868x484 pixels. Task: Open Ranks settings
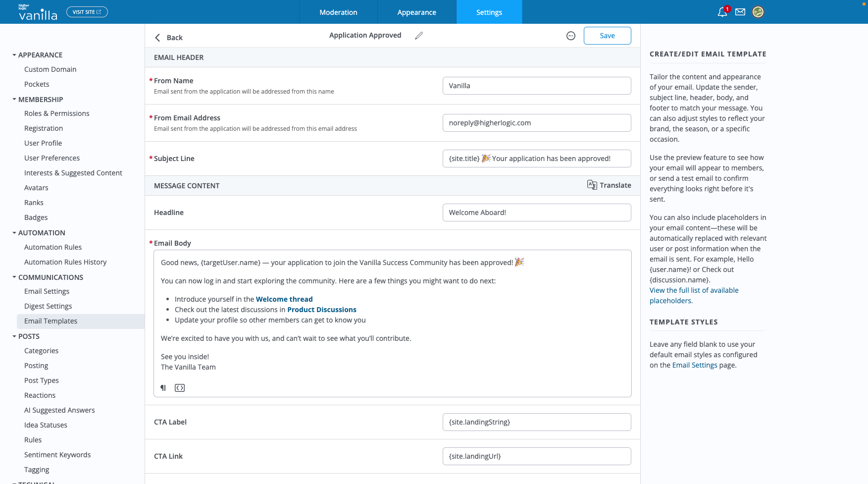[34, 203]
